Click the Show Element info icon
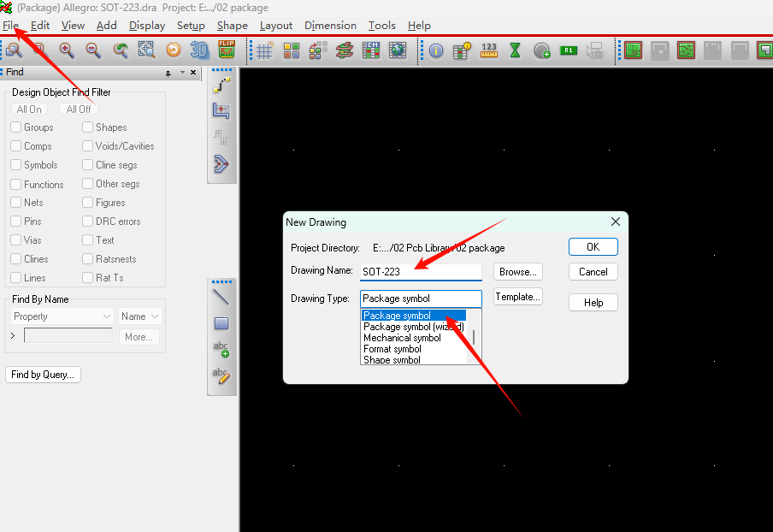 pyautogui.click(x=436, y=50)
